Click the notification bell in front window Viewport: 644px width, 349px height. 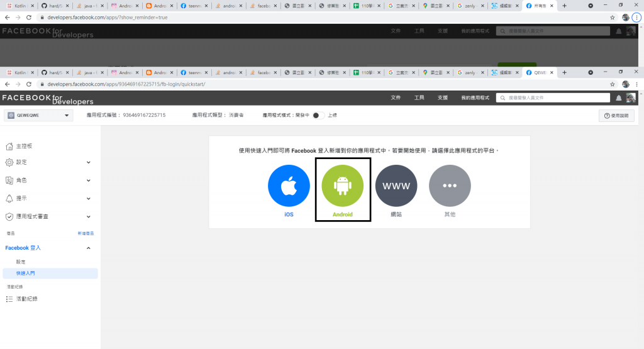coord(619,97)
